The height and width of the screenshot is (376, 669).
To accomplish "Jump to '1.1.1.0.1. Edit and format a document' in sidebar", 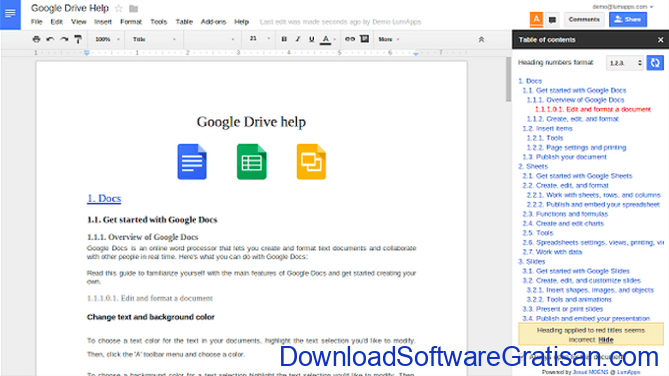I will pyautogui.click(x=593, y=109).
